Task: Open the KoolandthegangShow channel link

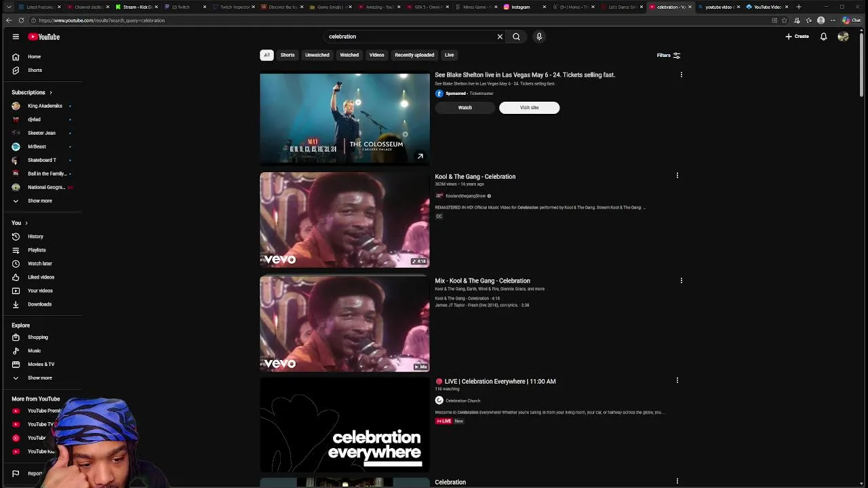Action: (x=465, y=196)
